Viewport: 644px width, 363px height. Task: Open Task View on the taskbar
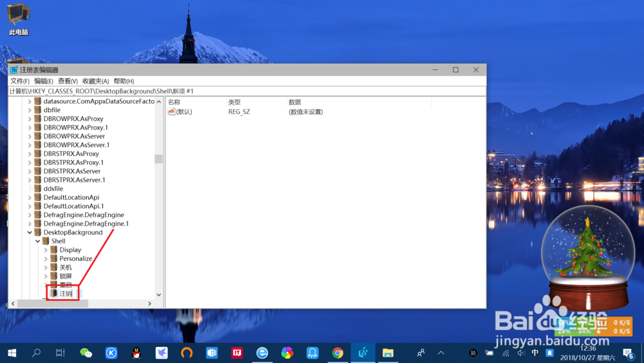[x=61, y=353]
